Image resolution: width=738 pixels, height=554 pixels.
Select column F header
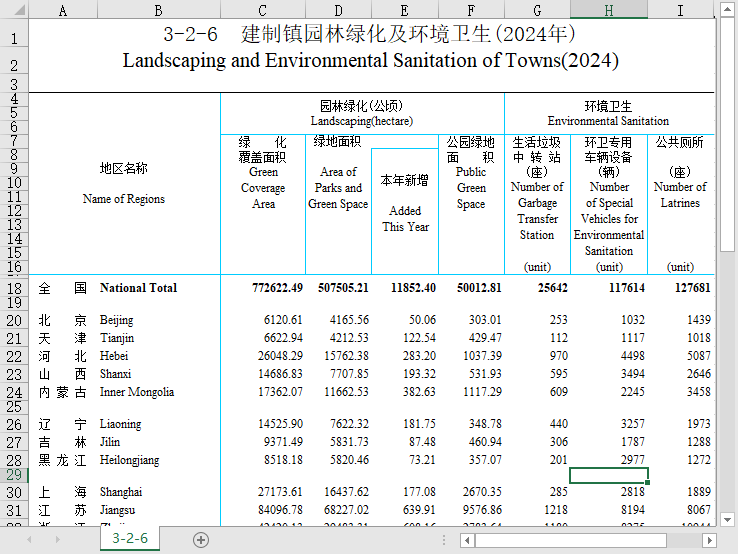pos(471,9)
